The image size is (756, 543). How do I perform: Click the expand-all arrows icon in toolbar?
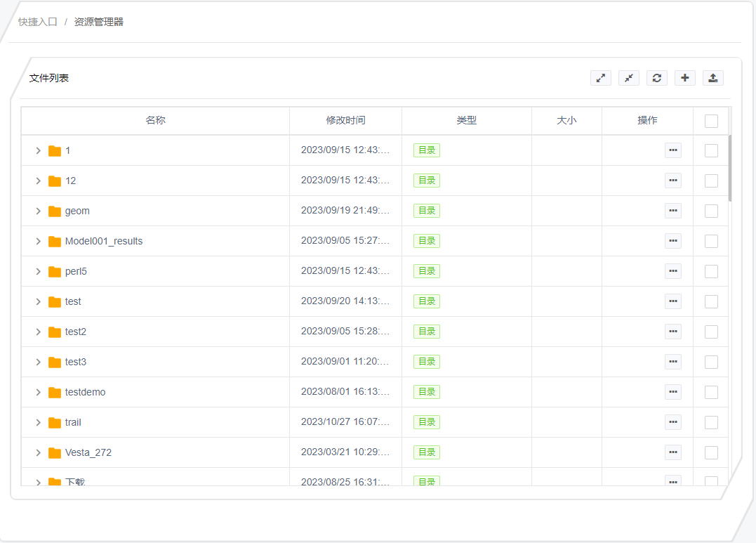click(601, 78)
